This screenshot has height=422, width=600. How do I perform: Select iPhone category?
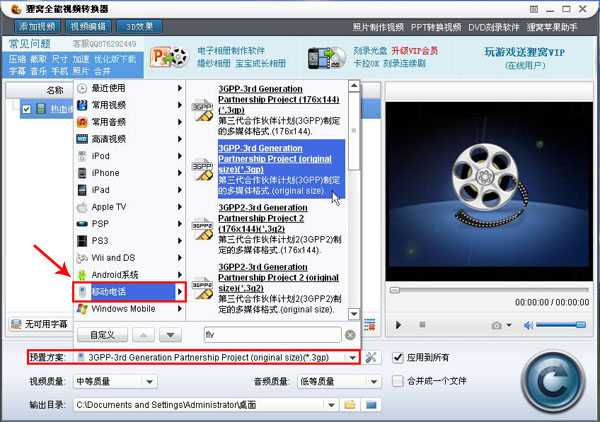(x=130, y=173)
